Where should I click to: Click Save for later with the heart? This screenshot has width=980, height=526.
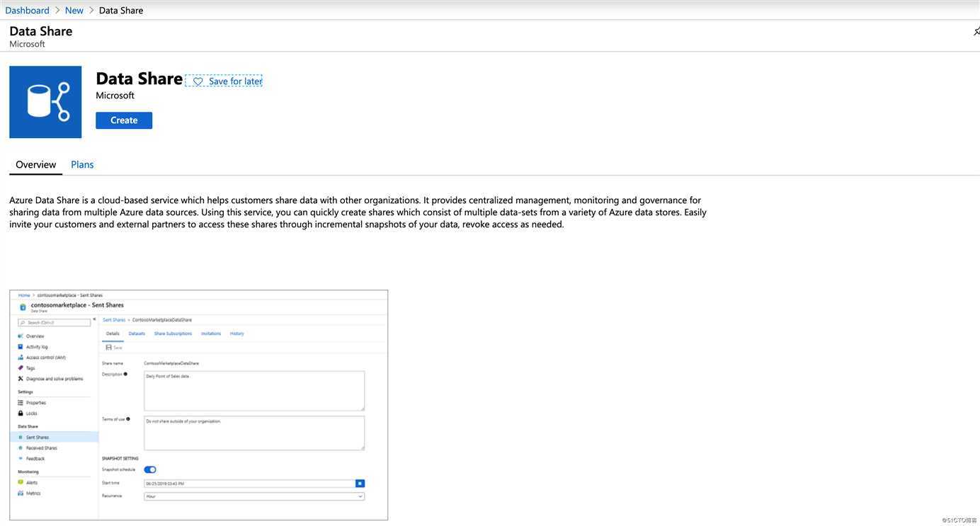[x=224, y=81]
